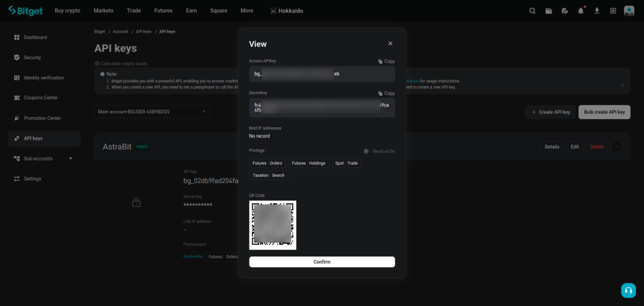The image size is (644, 306).
Task: Open notifications bell
Action: (580, 11)
